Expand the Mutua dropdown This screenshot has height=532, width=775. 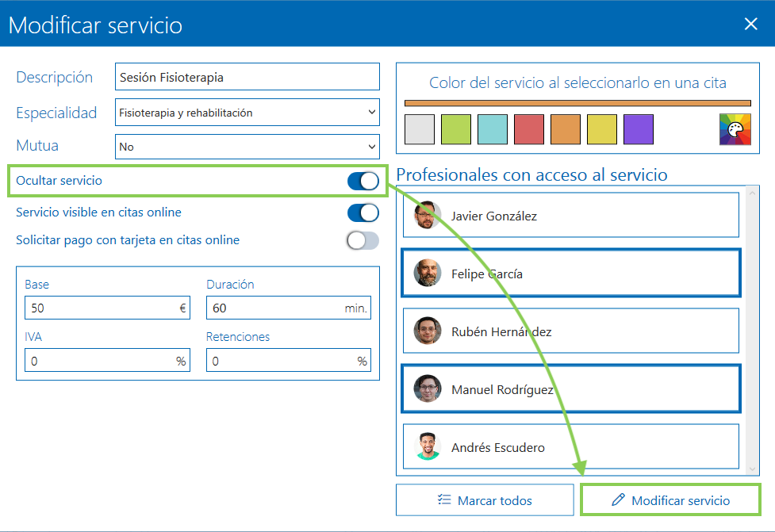coord(247,147)
